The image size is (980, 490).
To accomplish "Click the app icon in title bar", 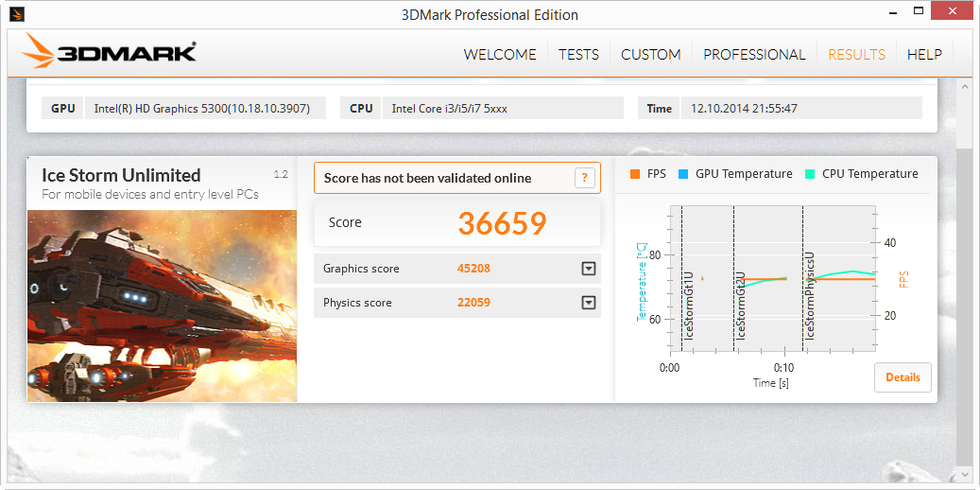I will coord(16,13).
